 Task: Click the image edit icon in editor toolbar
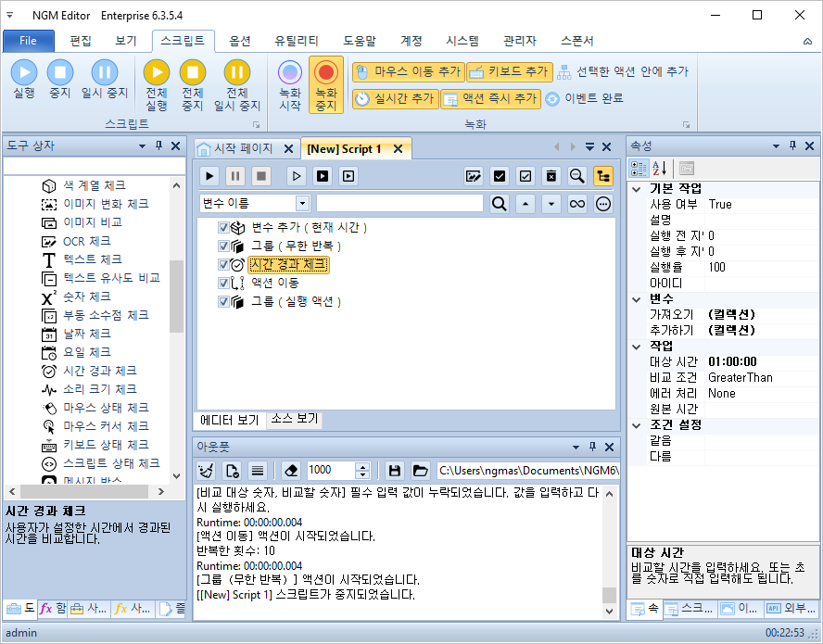474,176
